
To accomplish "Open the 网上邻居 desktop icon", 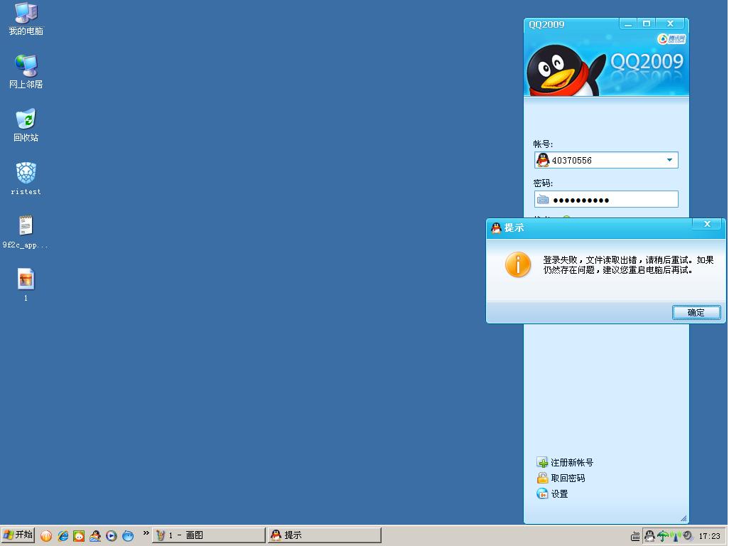I will pyautogui.click(x=26, y=73).
